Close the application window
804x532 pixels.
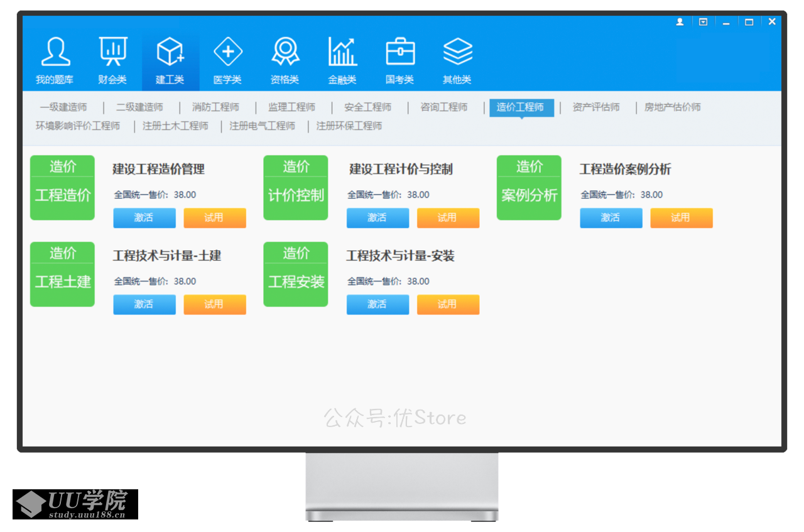click(772, 22)
